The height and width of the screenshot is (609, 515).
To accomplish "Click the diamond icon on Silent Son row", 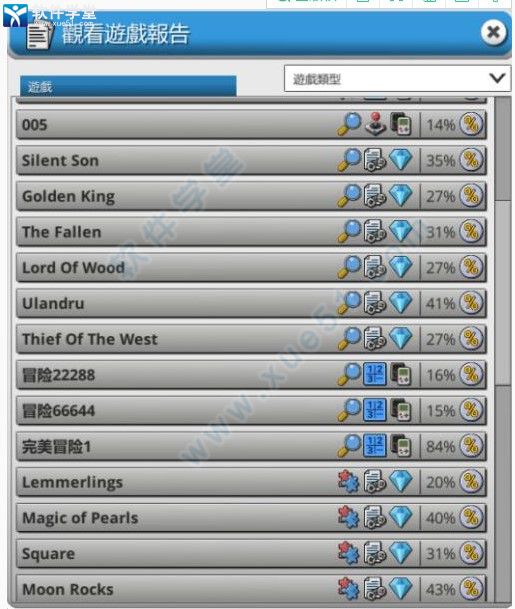I will click(x=400, y=160).
